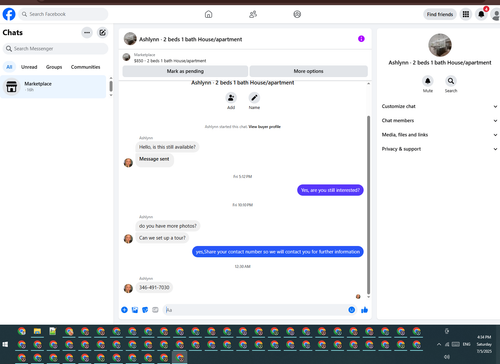Viewport: 500px width, 364px height.
Task: Click the Add people icon
Action: pos(231,98)
